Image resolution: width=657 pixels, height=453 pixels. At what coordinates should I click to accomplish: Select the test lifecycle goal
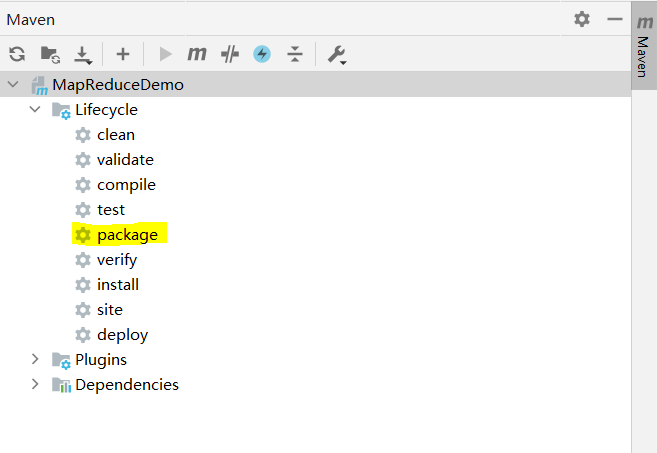pyautogui.click(x=111, y=210)
